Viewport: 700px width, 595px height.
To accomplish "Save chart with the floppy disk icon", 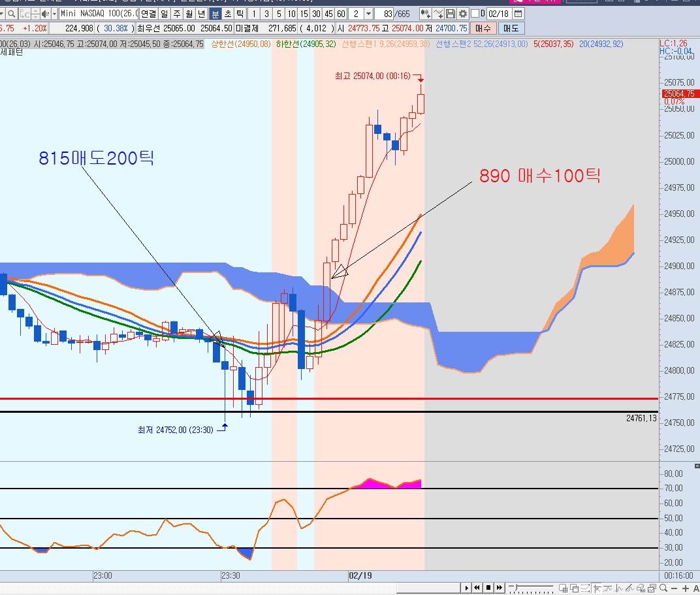I will (x=451, y=14).
